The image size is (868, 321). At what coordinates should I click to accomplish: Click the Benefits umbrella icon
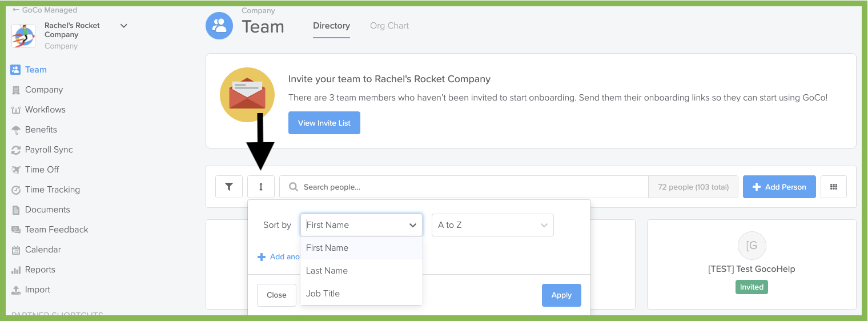15,130
